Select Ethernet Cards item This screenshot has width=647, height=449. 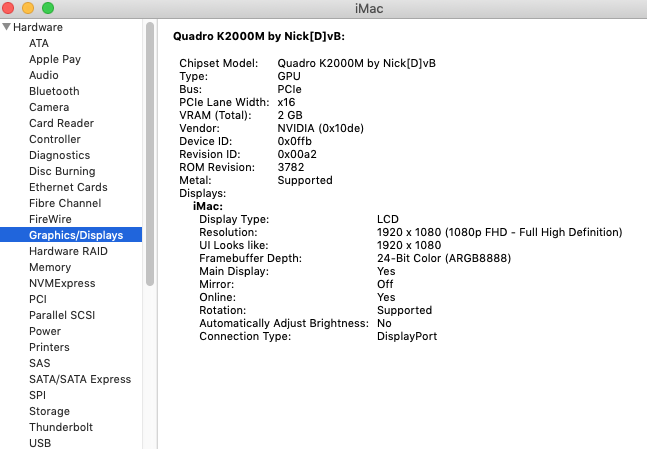(68, 187)
